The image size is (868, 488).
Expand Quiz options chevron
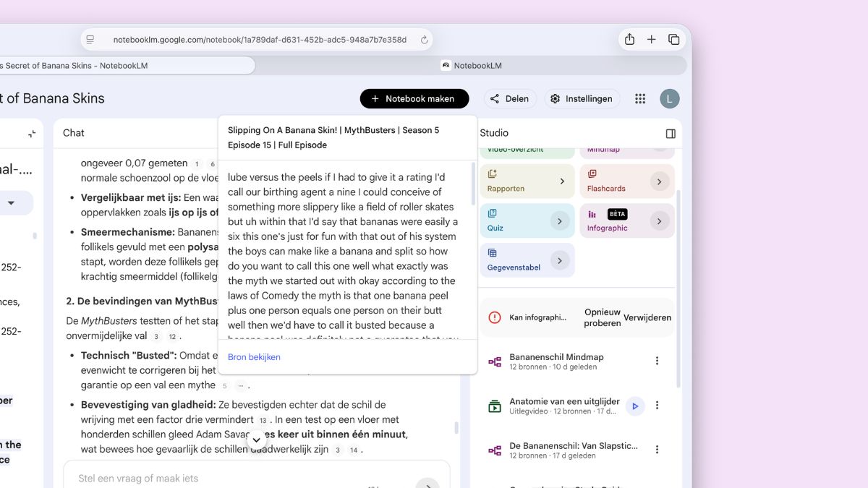click(x=560, y=221)
